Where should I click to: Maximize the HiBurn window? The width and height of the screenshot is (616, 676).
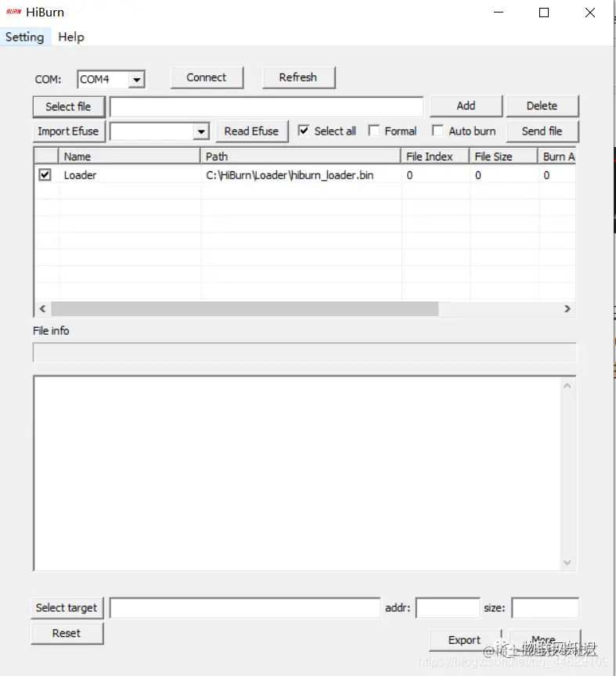pyautogui.click(x=544, y=13)
